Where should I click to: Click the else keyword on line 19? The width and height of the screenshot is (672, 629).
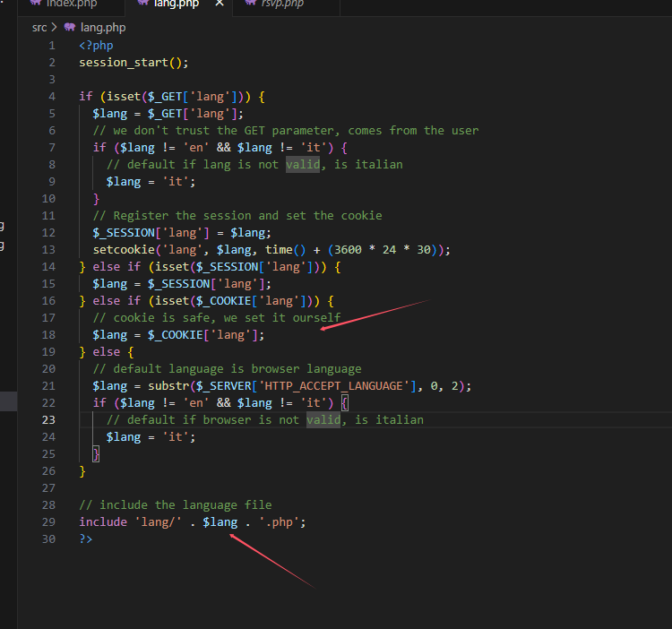point(107,352)
